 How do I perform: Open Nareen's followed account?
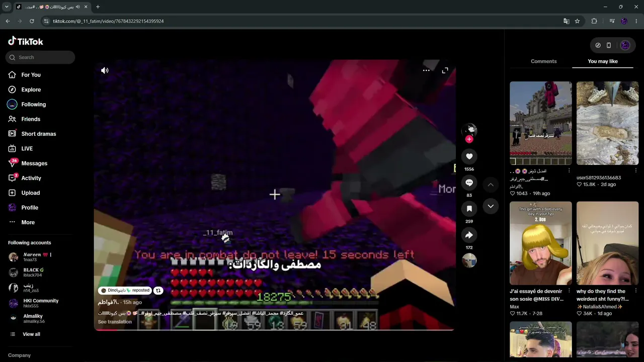click(37, 257)
